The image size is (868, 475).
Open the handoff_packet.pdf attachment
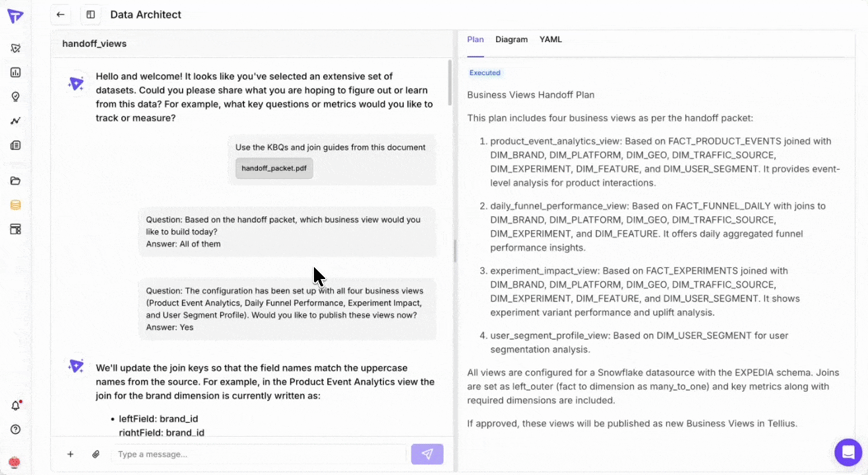274,168
